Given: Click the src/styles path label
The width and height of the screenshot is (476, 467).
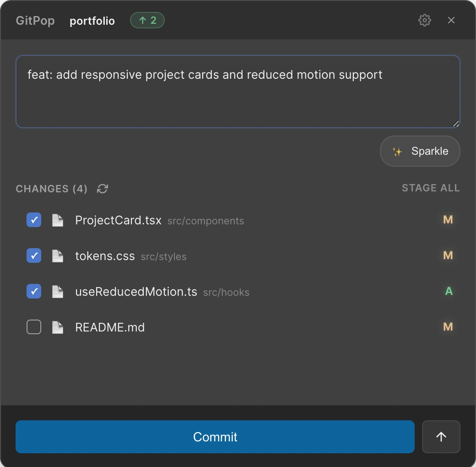Looking at the screenshot, I should tap(164, 257).
